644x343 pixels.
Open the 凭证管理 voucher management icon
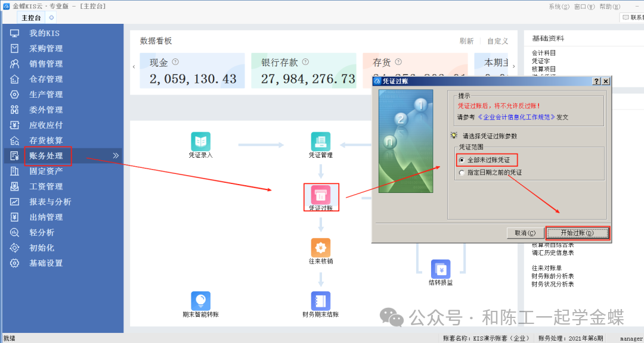coord(320,142)
